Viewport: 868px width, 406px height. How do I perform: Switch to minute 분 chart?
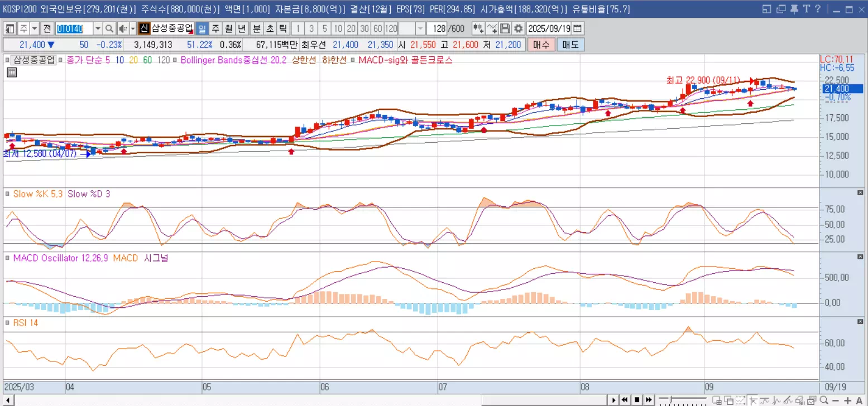click(x=257, y=28)
